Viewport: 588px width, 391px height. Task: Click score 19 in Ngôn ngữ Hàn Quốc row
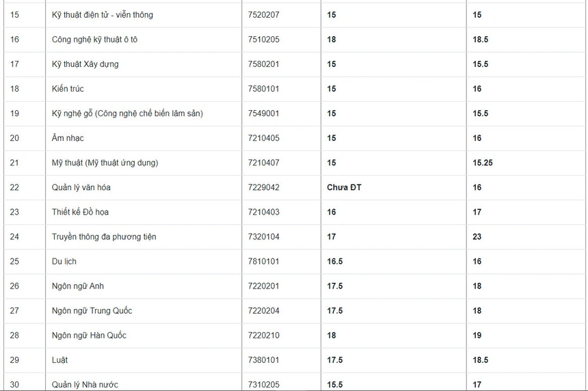(x=477, y=335)
